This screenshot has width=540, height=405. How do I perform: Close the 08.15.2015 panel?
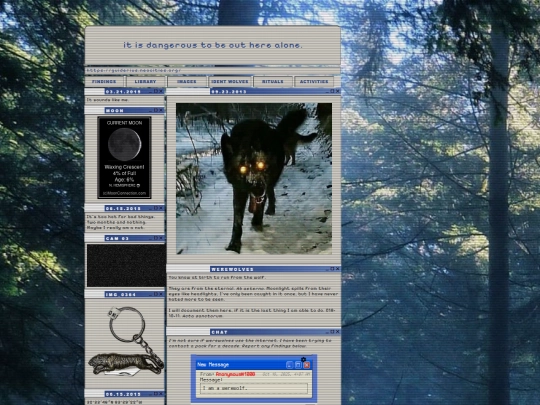[x=161, y=394]
